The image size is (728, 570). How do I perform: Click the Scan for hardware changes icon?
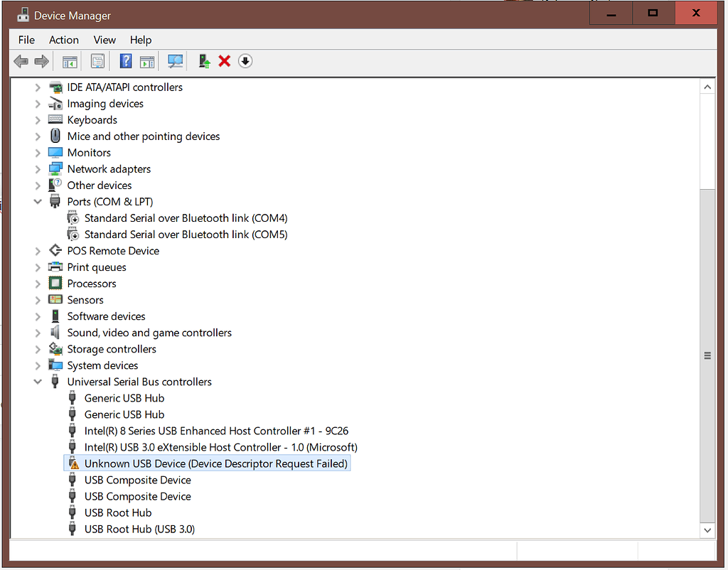pos(176,61)
